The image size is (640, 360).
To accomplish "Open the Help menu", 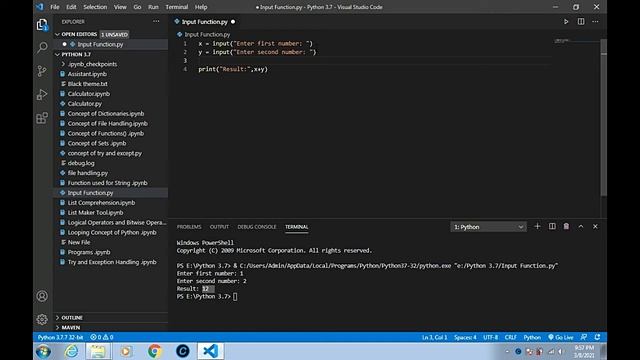I will [201, 7].
